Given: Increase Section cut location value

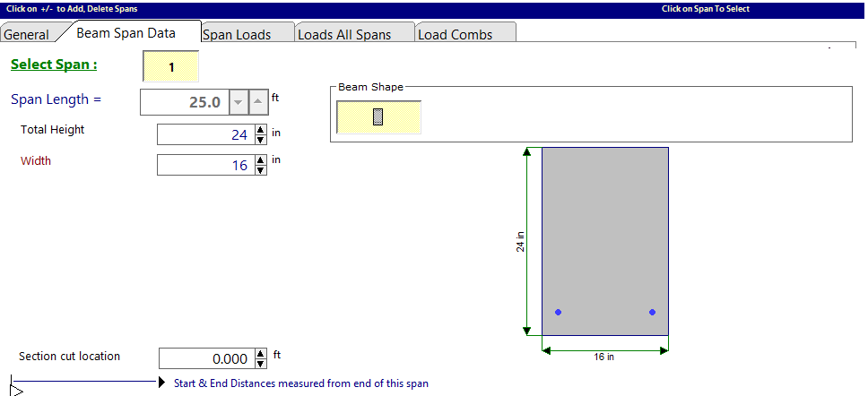Looking at the screenshot, I should tap(261, 354).
